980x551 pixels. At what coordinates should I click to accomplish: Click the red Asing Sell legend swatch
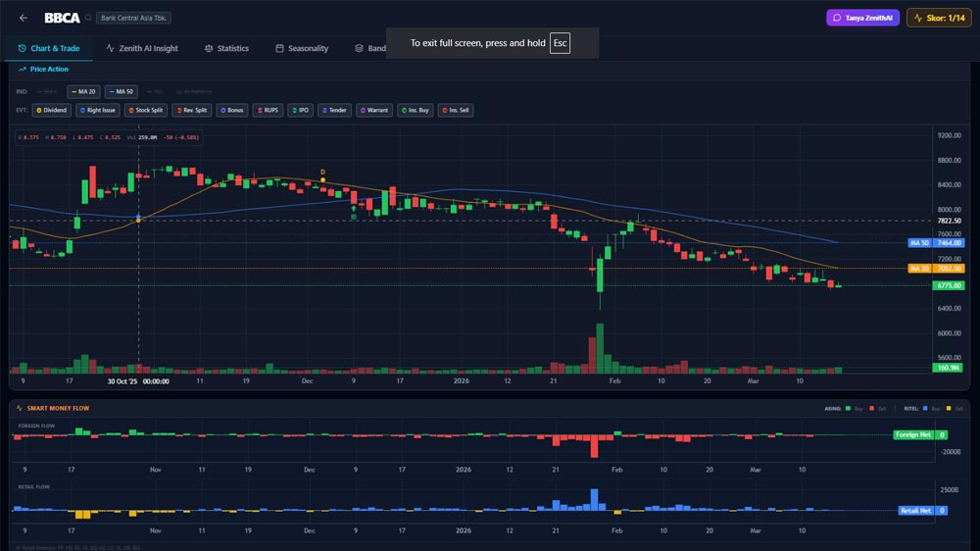click(x=871, y=409)
